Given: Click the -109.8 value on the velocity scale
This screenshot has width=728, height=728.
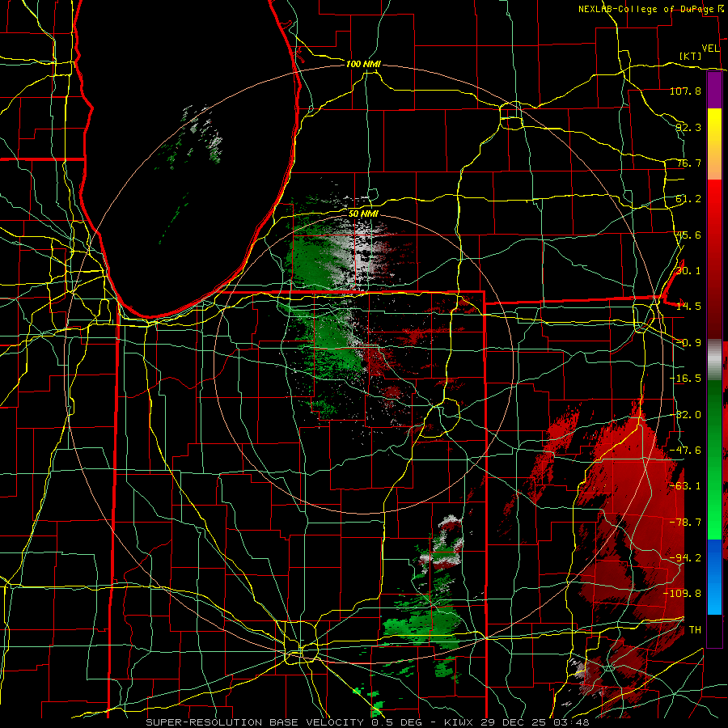Looking at the screenshot, I should coord(683,594).
